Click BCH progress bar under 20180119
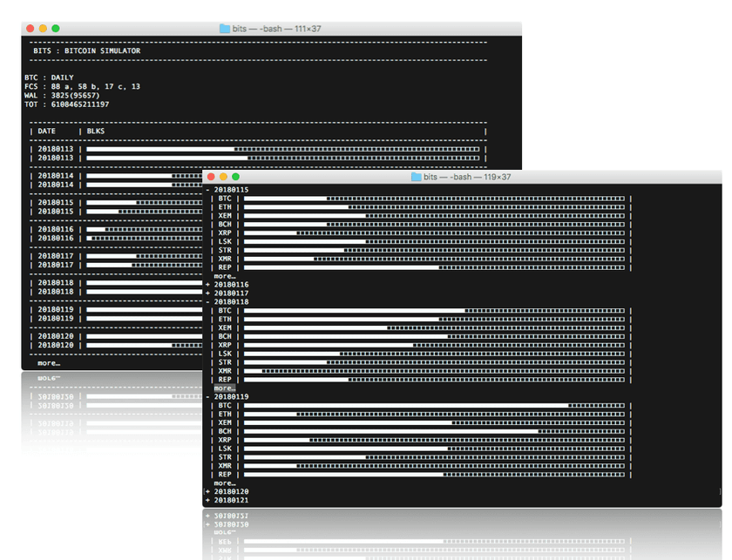Image resolution: width=732 pixels, height=560 pixels. [x=434, y=432]
